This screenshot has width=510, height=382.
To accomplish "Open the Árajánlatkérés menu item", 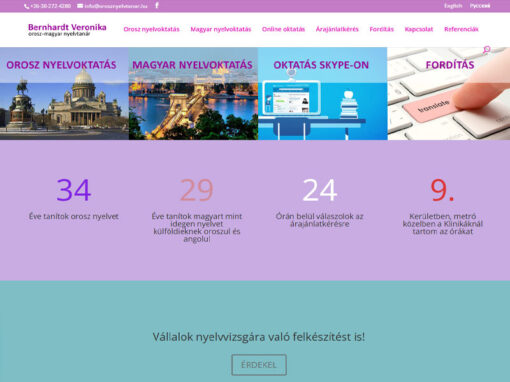I will 337,29.
